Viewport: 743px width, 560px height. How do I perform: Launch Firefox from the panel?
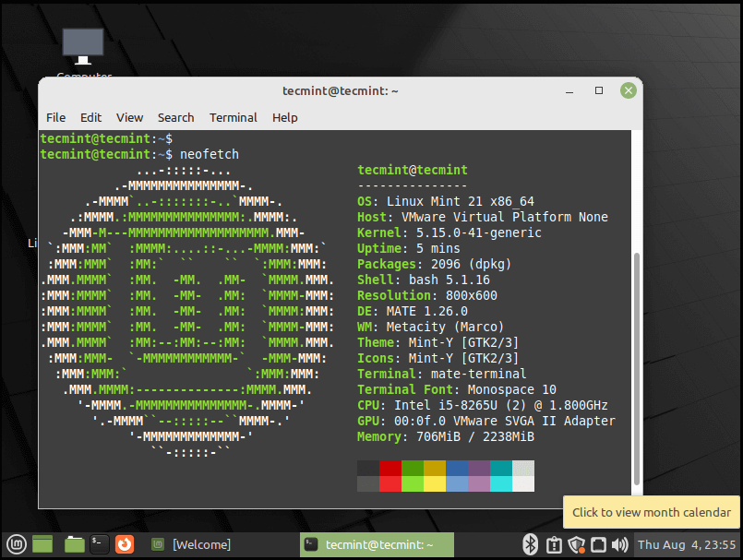[x=125, y=544]
